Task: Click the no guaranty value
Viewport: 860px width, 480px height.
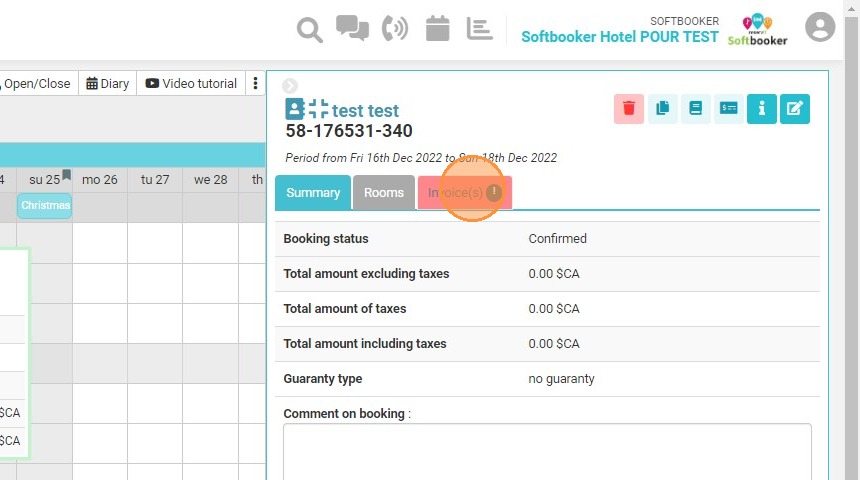Action: tap(561, 379)
